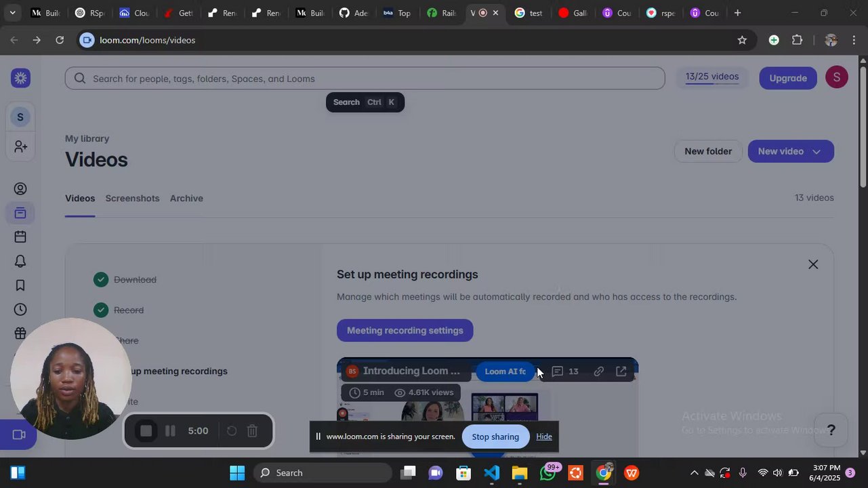Open the profile person icon in sidebar
Viewport: 868px width, 488px height.
click(x=20, y=189)
